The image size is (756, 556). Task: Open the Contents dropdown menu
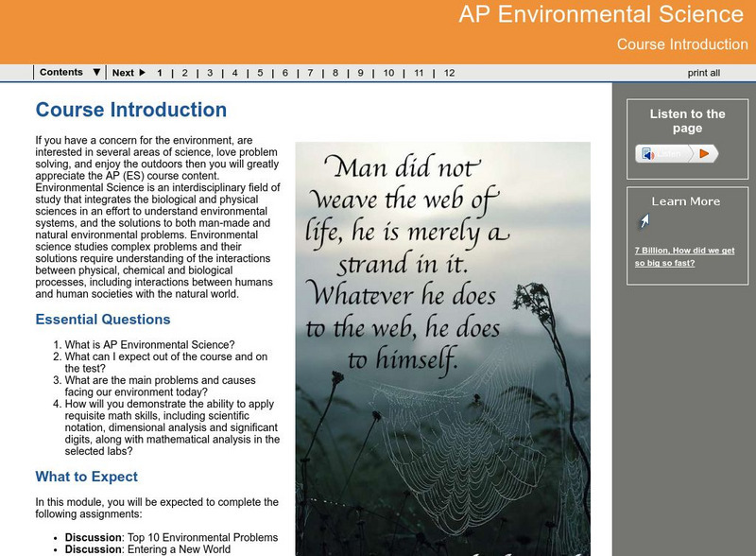tap(70, 73)
